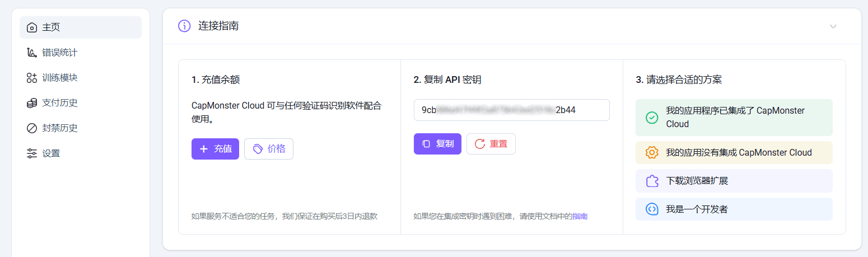Click the 连接指南 heading text
Viewport: 868px width, 257px height.
[x=218, y=26]
